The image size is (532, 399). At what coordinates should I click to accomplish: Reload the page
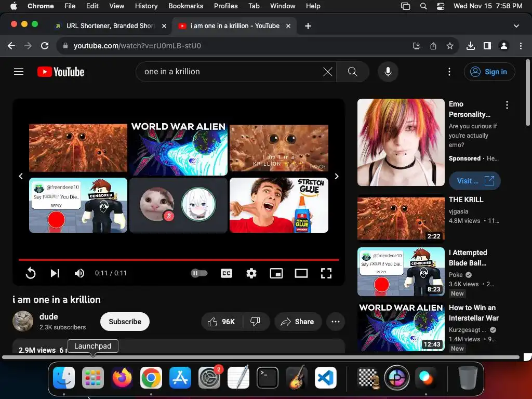tap(45, 46)
